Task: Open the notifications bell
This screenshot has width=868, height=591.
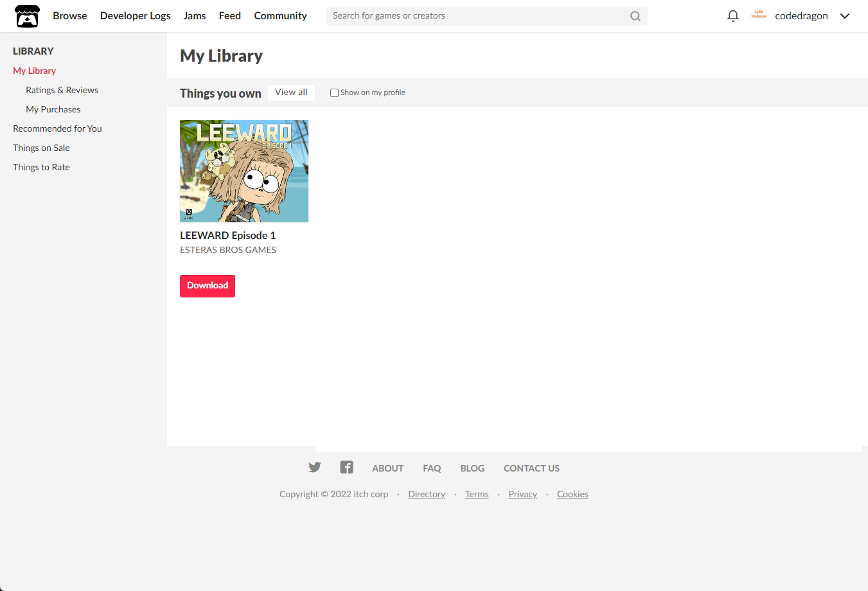Action: [732, 16]
